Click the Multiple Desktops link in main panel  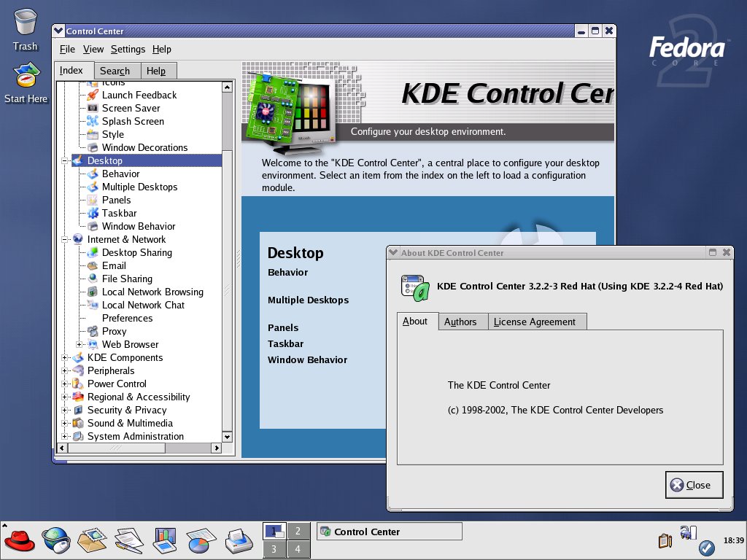point(308,300)
